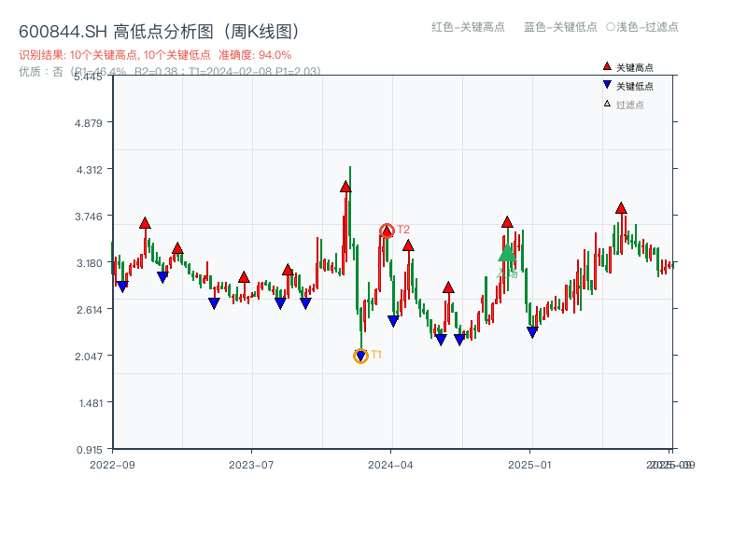The image size is (747, 560).
Task: Click the orange circle marker labeled T1
Action: coord(360,355)
